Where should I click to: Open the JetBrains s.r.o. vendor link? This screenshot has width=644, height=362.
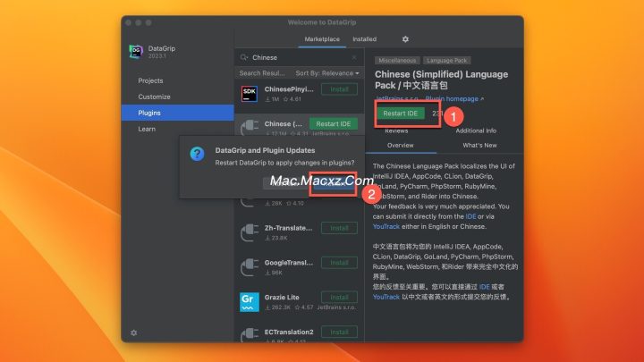coord(397,98)
